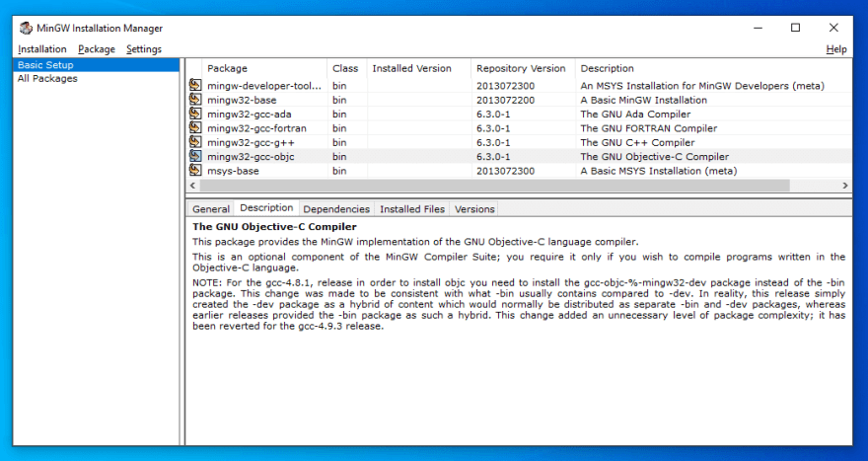Click the right arrow of horizontal scrollbar
Viewport: 868px width, 461px height.
(845, 185)
